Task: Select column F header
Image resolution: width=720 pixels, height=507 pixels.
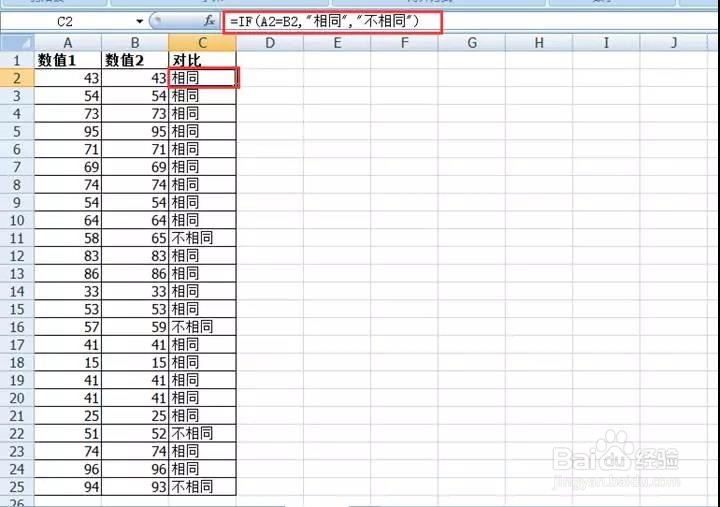Action: point(404,43)
